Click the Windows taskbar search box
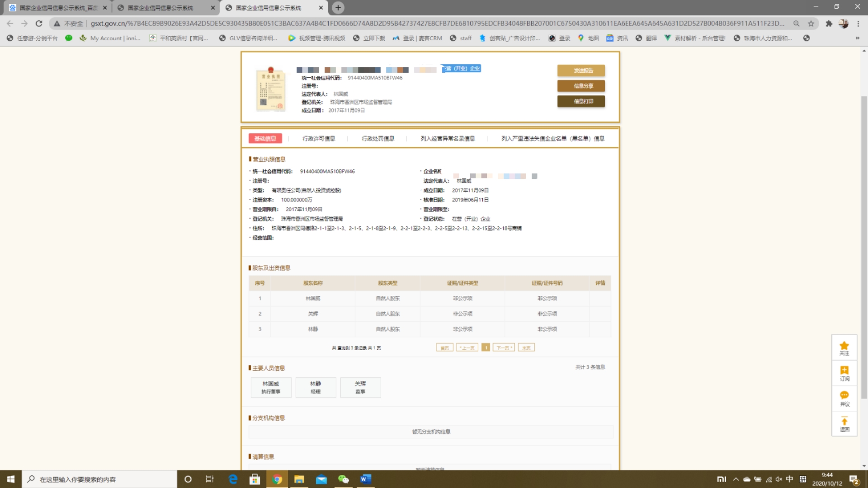Screen dimensions: 868x488 pos(99,479)
